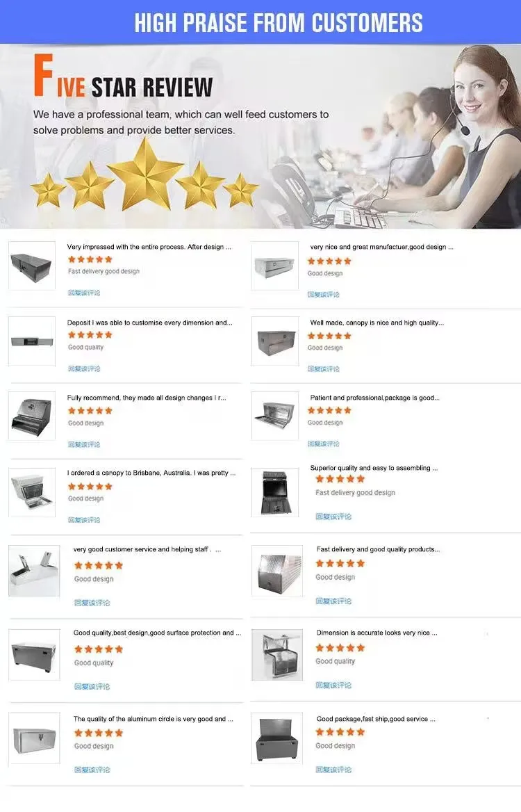
Task: Click the 'High Praise From Customers' header banner
Action: [x=260, y=22]
